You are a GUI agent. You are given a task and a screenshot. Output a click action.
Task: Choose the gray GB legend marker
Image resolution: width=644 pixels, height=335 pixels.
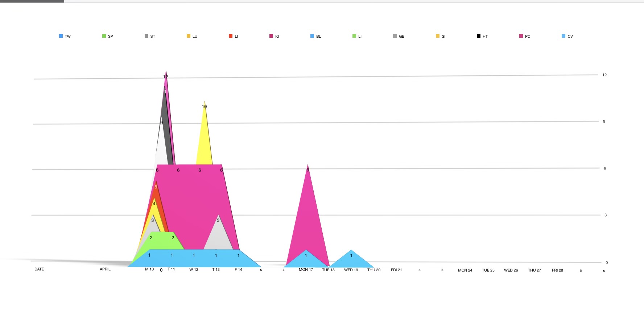click(x=395, y=36)
